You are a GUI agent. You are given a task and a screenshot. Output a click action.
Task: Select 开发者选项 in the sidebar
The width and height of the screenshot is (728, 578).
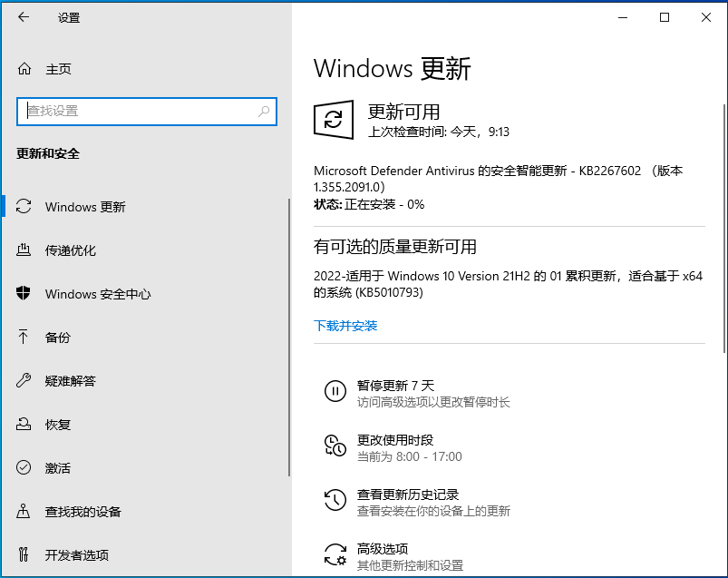click(x=77, y=555)
